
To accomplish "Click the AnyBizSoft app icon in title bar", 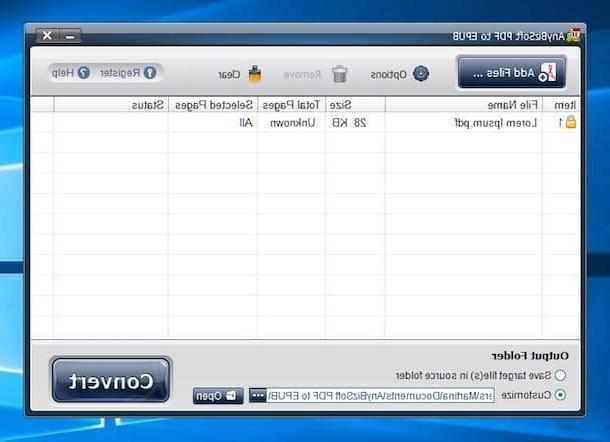I will tap(573, 36).
